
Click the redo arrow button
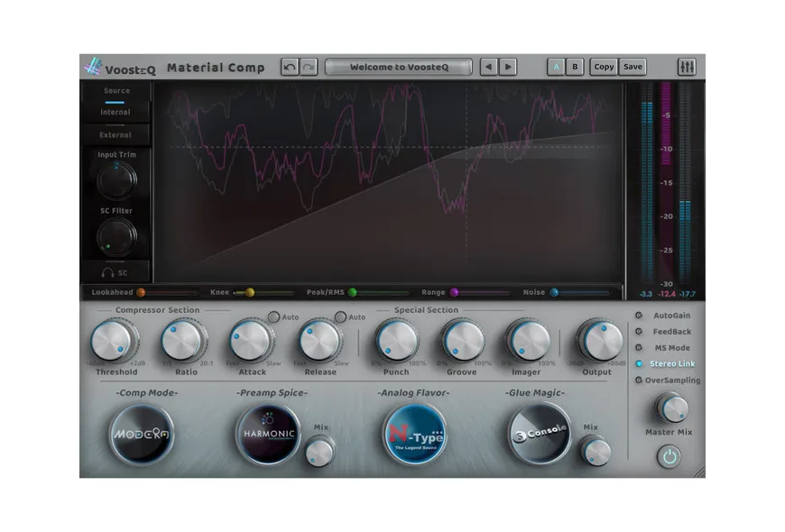(309, 67)
